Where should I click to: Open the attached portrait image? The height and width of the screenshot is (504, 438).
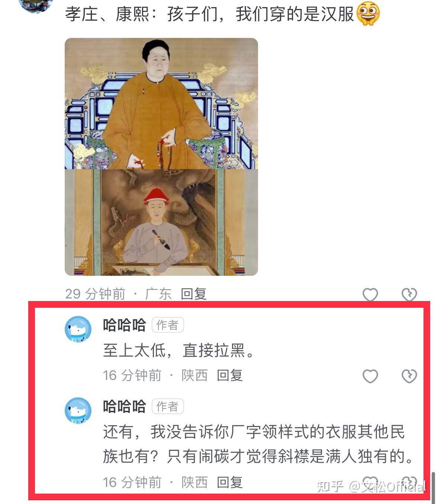click(161, 157)
